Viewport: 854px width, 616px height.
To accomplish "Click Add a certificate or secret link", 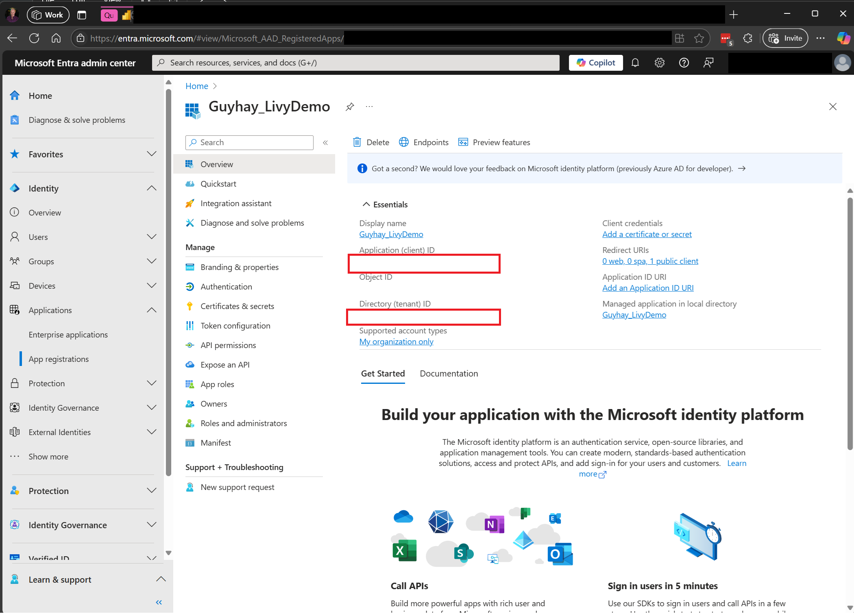I will (647, 234).
